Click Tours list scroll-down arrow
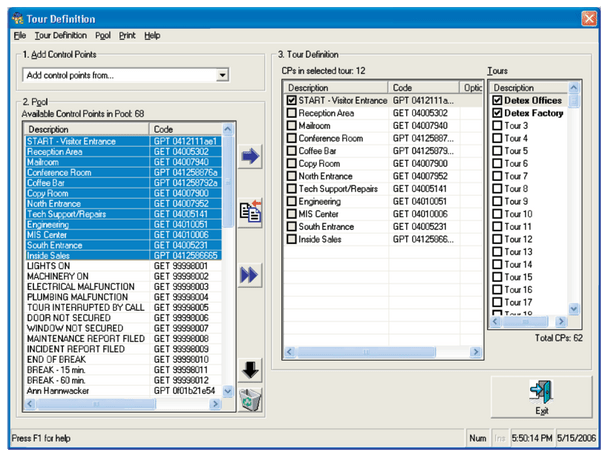This screenshot has width=608, height=457. [574, 309]
